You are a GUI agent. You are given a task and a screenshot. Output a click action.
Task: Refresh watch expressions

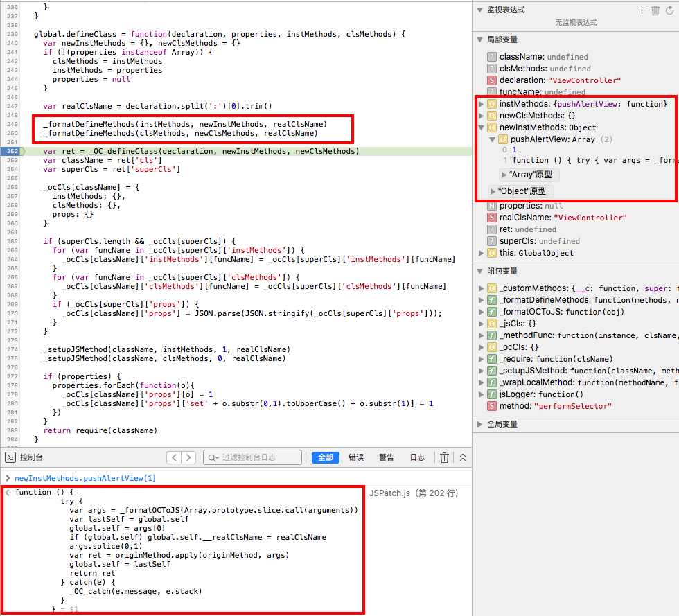click(669, 10)
